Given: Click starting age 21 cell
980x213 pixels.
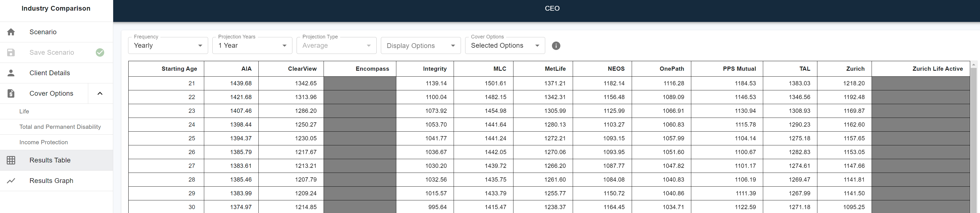Looking at the screenshot, I should pos(166,83).
